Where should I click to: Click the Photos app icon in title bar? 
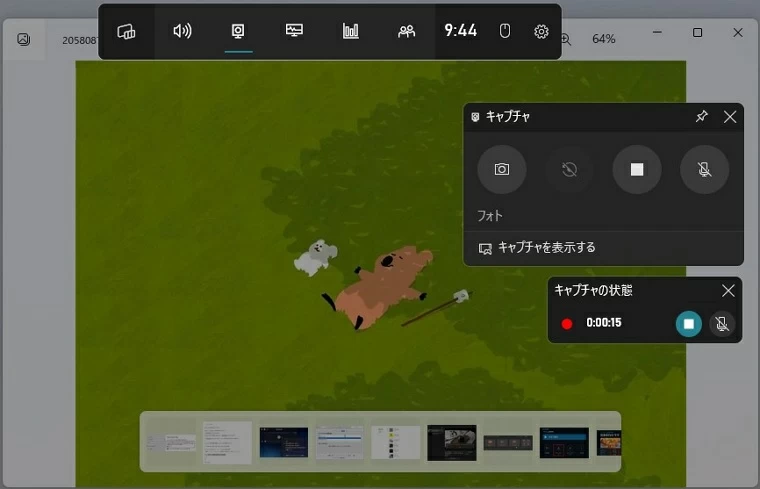pyautogui.click(x=23, y=39)
